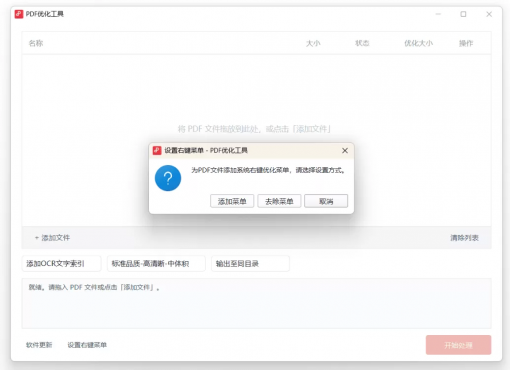Open 设置右键菜单 at the bottom left
510x370 pixels.
[87, 345]
